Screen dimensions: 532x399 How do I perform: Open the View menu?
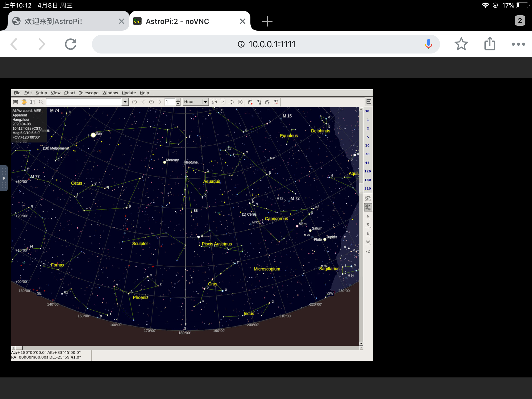click(56, 93)
